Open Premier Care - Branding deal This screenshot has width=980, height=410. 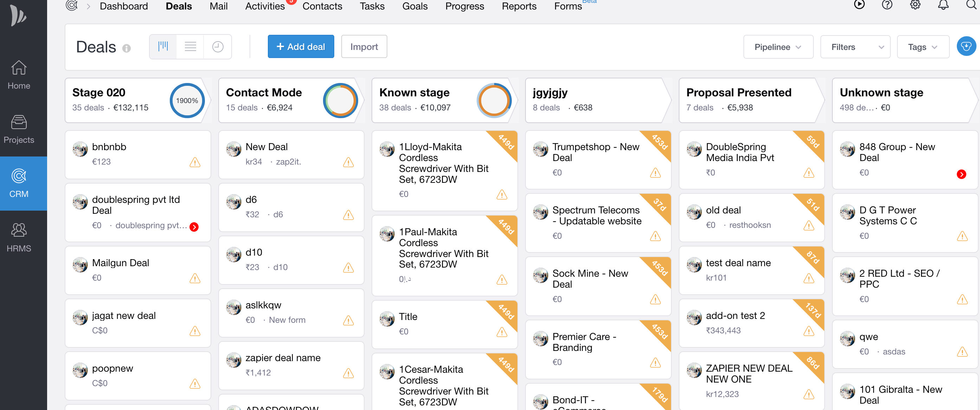pyautogui.click(x=598, y=349)
